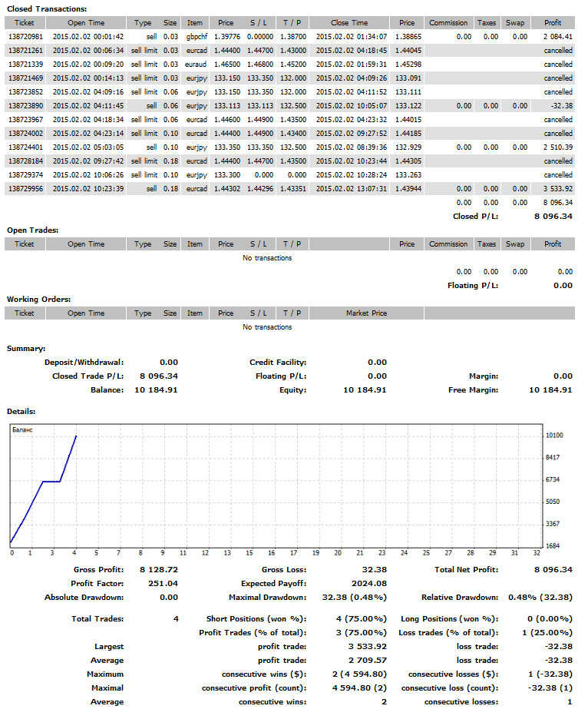
Task: Select ticket number 138723852
Action: pyautogui.click(x=26, y=91)
